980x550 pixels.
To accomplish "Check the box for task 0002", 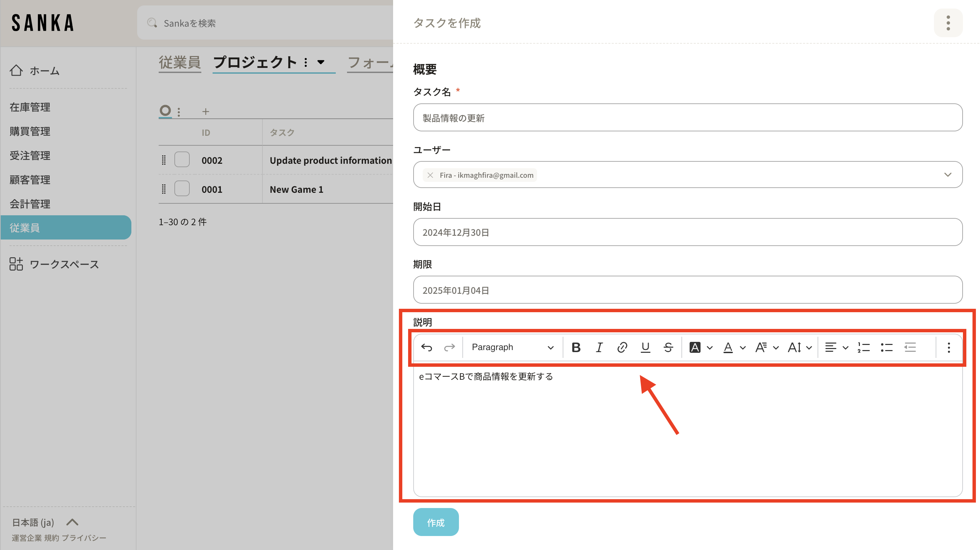I will point(182,160).
